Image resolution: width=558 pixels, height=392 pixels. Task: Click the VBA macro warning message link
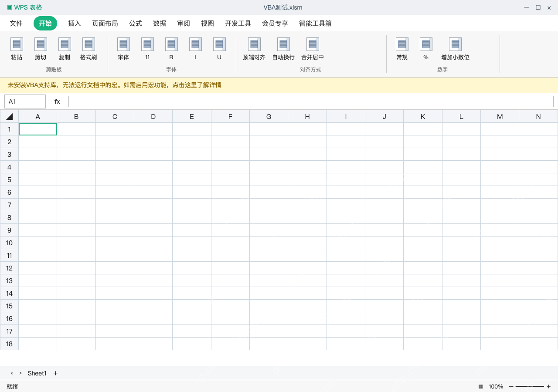(x=115, y=85)
